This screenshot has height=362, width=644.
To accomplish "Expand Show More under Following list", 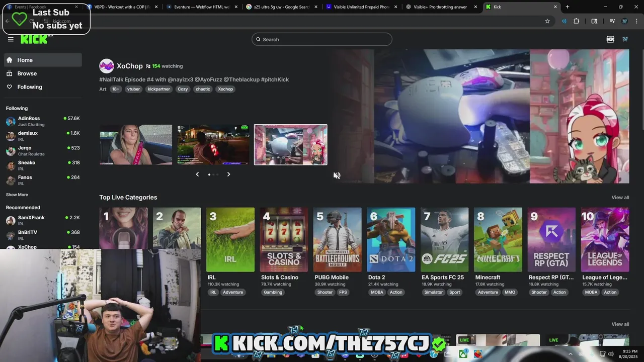I will click(x=17, y=195).
